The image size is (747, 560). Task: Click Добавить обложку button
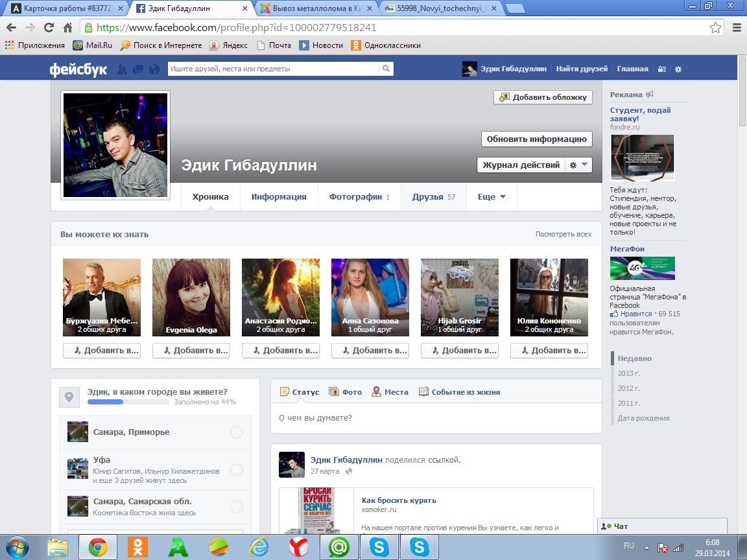pyautogui.click(x=543, y=97)
